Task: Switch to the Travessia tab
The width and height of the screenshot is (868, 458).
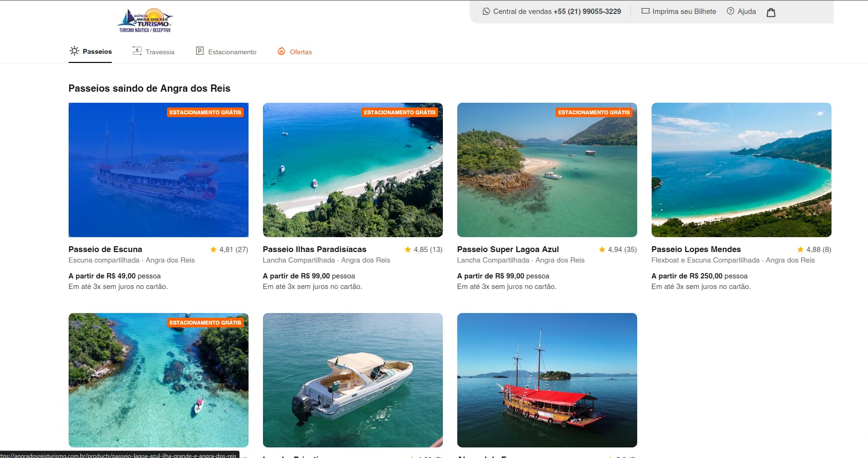Action: click(154, 51)
